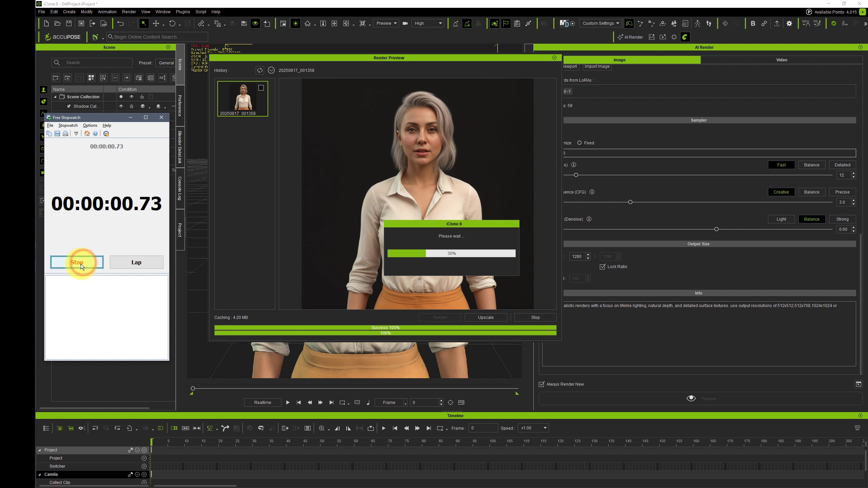Open the Plugins menu
The image size is (868, 488).
tap(183, 12)
